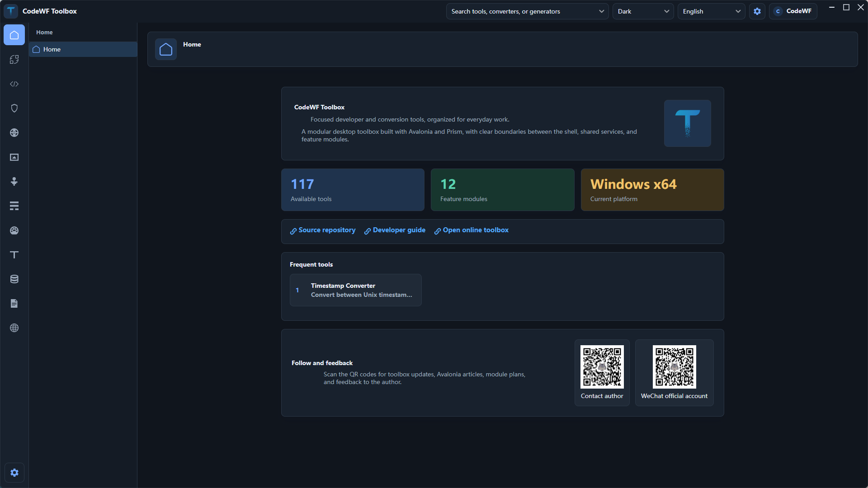The height and width of the screenshot is (488, 868).
Task: Click the "Frequent tools" heading
Action: coord(311,265)
